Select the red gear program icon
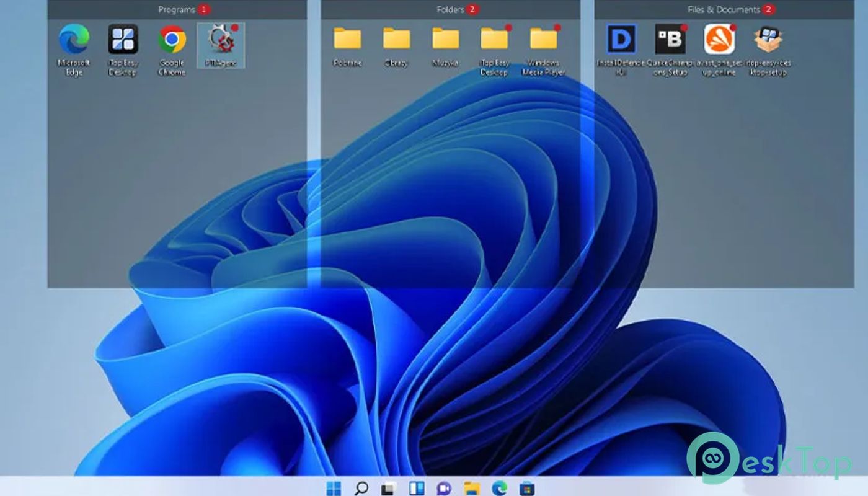Image resolution: width=868 pixels, height=496 pixels. (221, 40)
